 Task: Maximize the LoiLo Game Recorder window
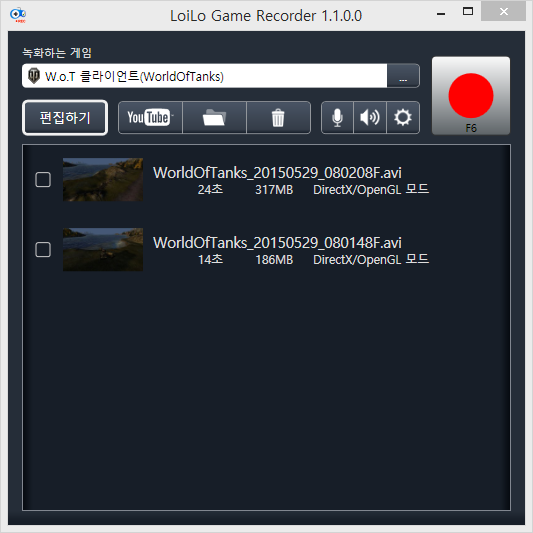pyautogui.click(x=468, y=12)
